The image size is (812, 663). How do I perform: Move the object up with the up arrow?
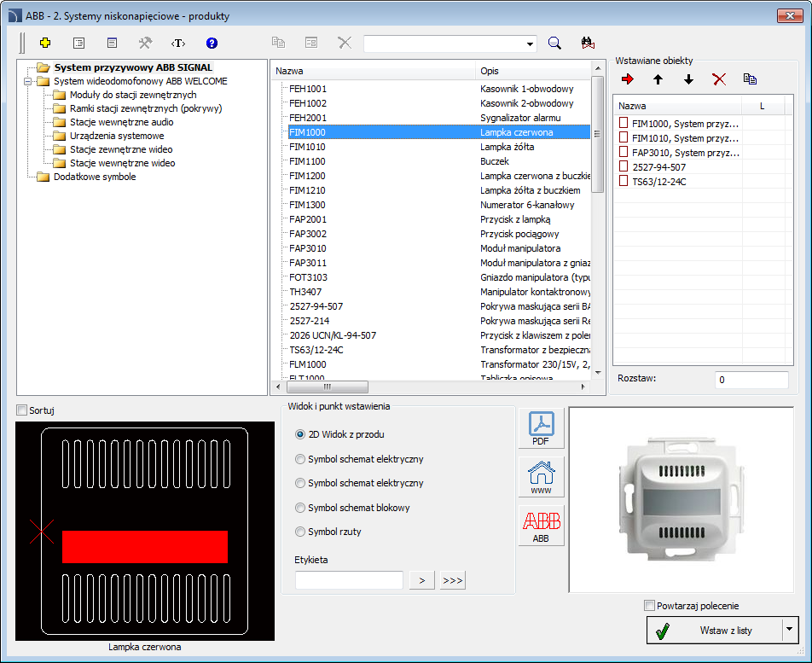coord(658,79)
